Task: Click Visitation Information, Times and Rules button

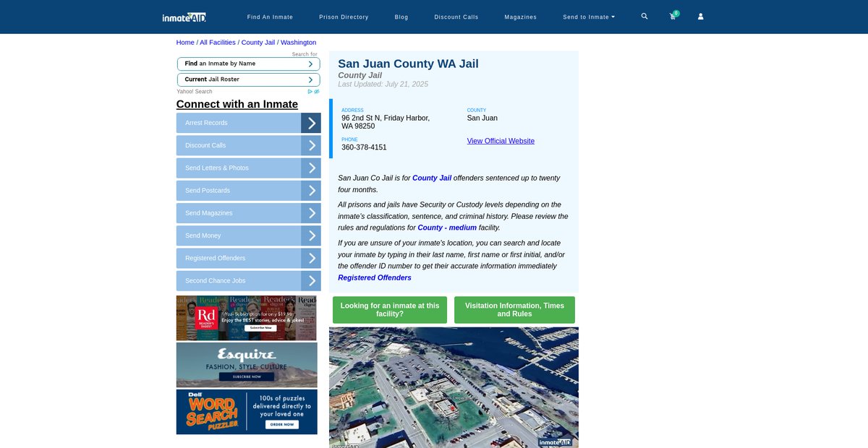Action: pos(514,310)
